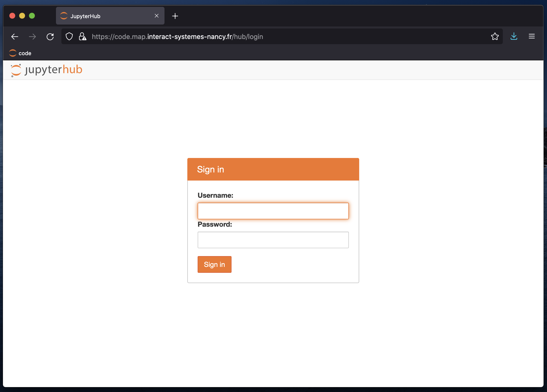Click the orange Sign in button

tap(214, 264)
